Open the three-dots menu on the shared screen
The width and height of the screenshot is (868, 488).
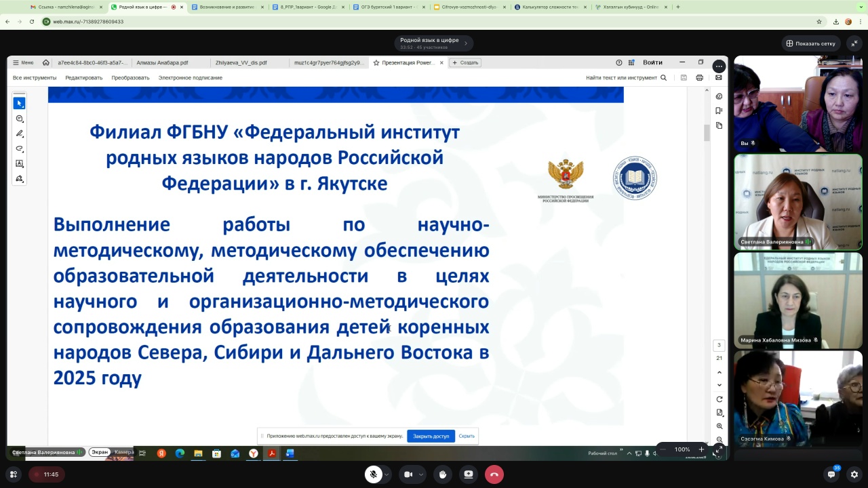[x=719, y=66]
